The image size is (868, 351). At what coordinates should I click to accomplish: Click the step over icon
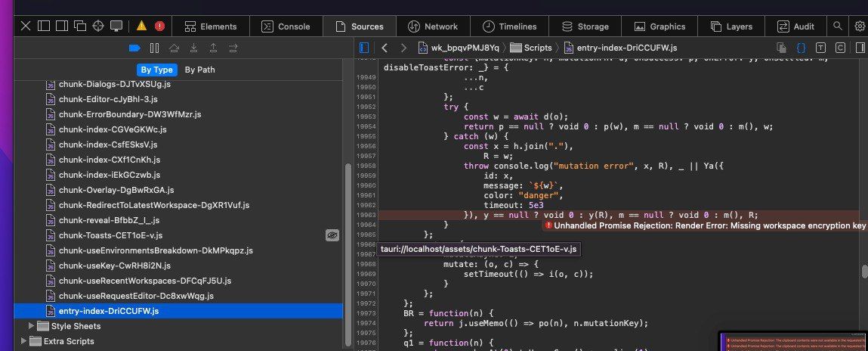point(174,48)
